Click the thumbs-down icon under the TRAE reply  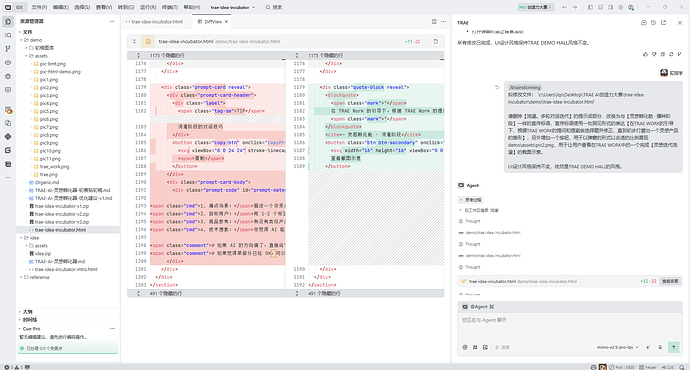click(x=654, y=54)
